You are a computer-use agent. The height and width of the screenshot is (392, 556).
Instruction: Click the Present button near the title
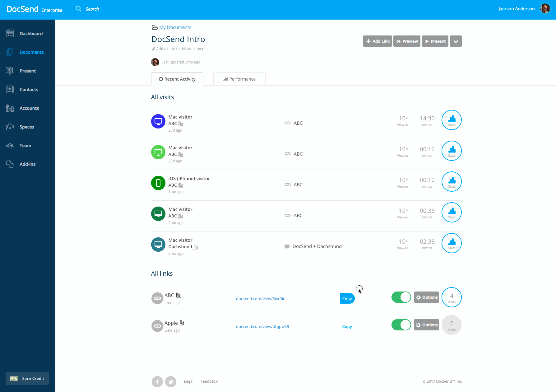click(x=435, y=41)
